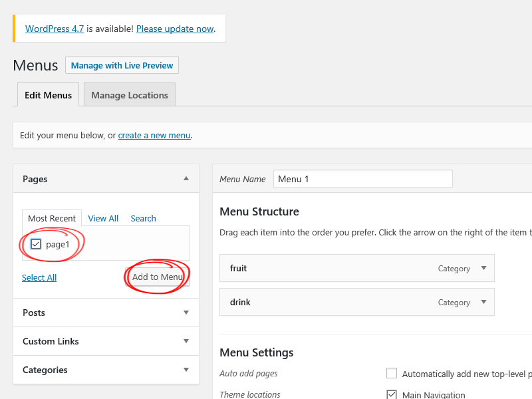Click the Menu Structure heading
532x399 pixels.
pyautogui.click(x=259, y=211)
